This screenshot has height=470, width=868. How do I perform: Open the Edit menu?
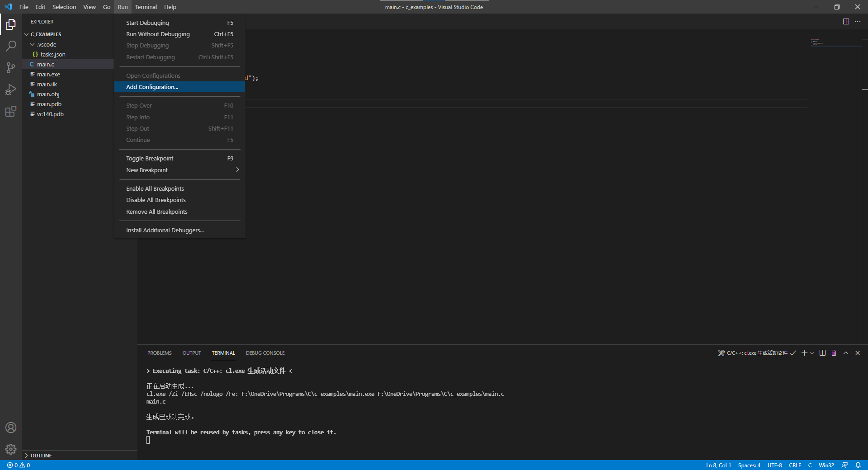[40, 7]
